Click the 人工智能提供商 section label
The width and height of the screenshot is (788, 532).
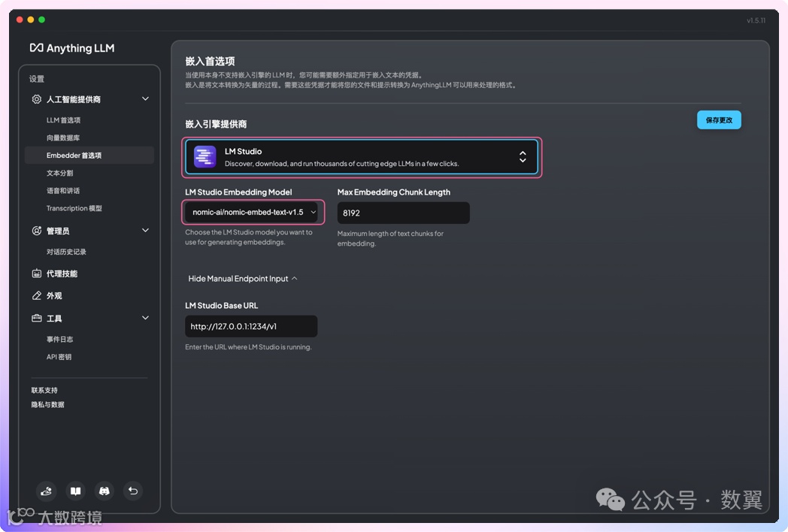[x=74, y=99]
